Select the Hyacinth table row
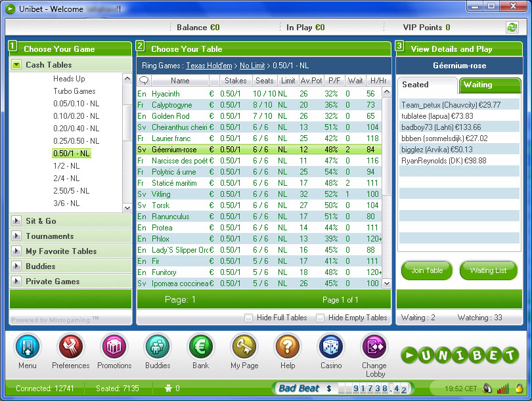 tap(259, 94)
